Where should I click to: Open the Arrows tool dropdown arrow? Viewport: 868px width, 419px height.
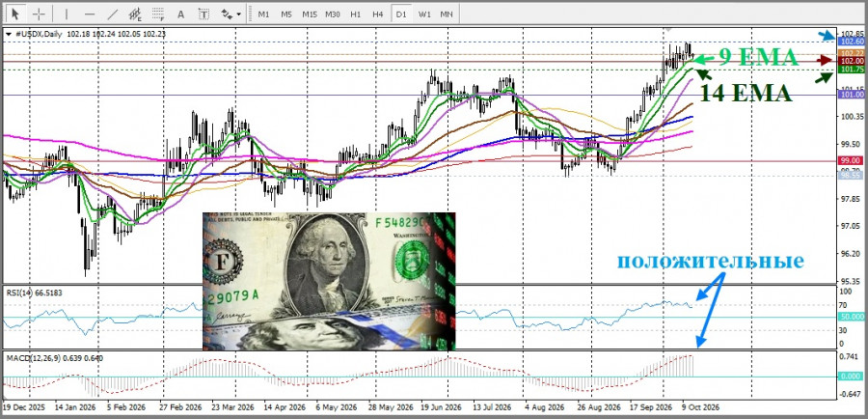click(238, 14)
